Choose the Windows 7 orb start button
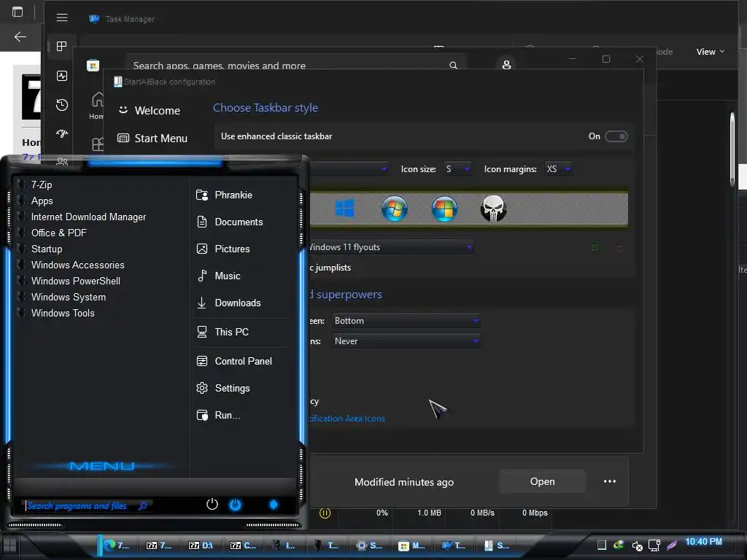 tap(395, 209)
